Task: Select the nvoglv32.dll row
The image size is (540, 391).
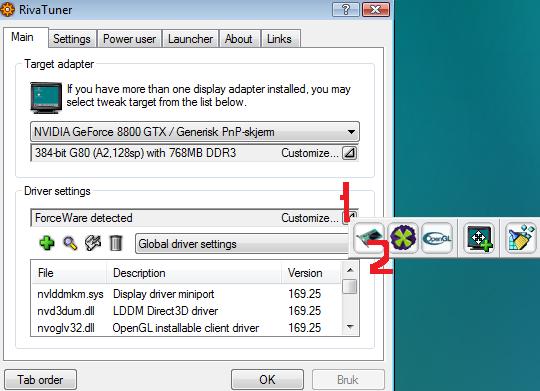Action: [187, 328]
